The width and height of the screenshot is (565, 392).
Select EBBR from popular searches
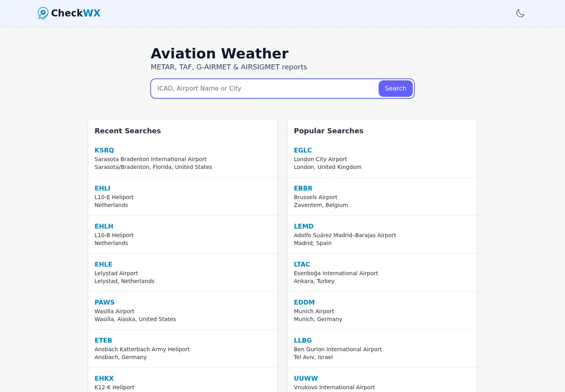click(x=303, y=188)
